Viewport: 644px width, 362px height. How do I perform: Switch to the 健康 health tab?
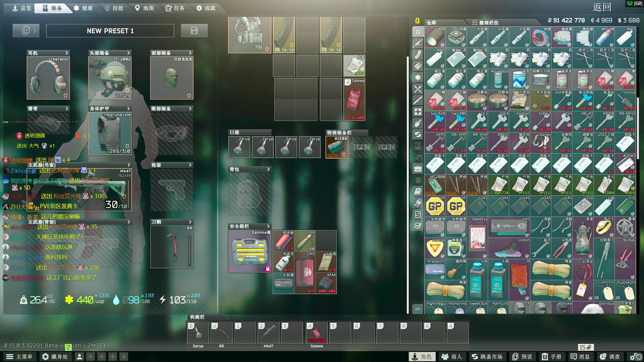[x=83, y=8]
